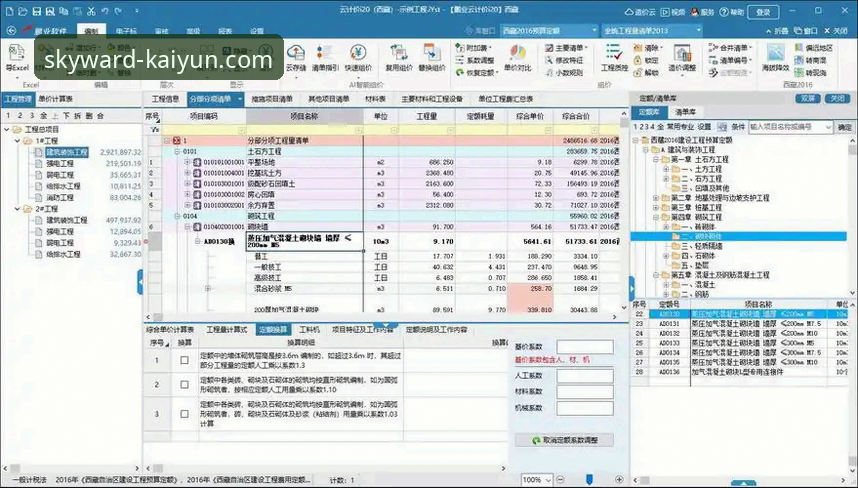Open the 分部分项清单 tab dropdown arrow
The height and width of the screenshot is (488, 858).
click(240, 99)
